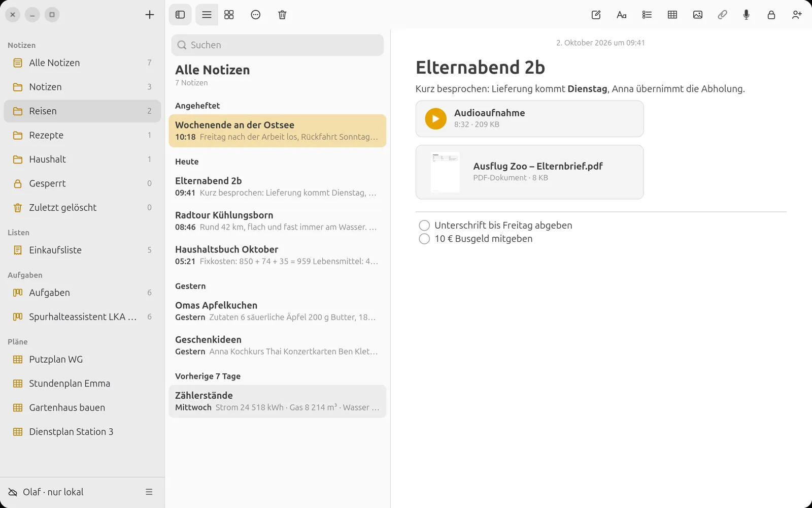Share note with add person icon
This screenshot has height=508, width=812.
pos(797,15)
